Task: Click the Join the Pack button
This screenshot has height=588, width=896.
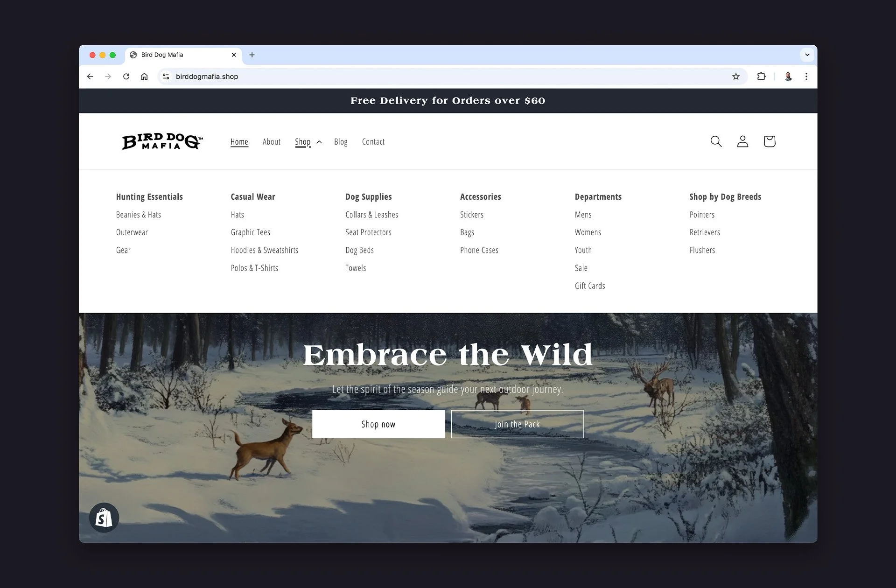Action: (x=517, y=424)
